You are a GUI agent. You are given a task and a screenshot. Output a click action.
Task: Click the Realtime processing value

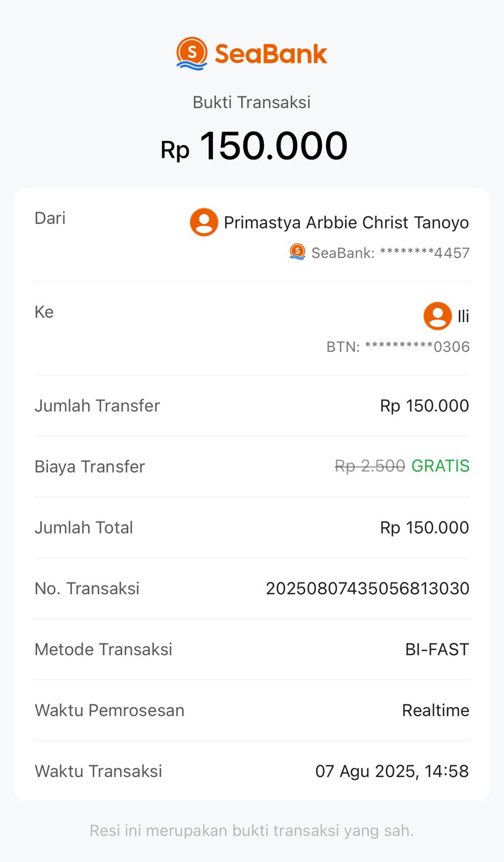click(436, 710)
